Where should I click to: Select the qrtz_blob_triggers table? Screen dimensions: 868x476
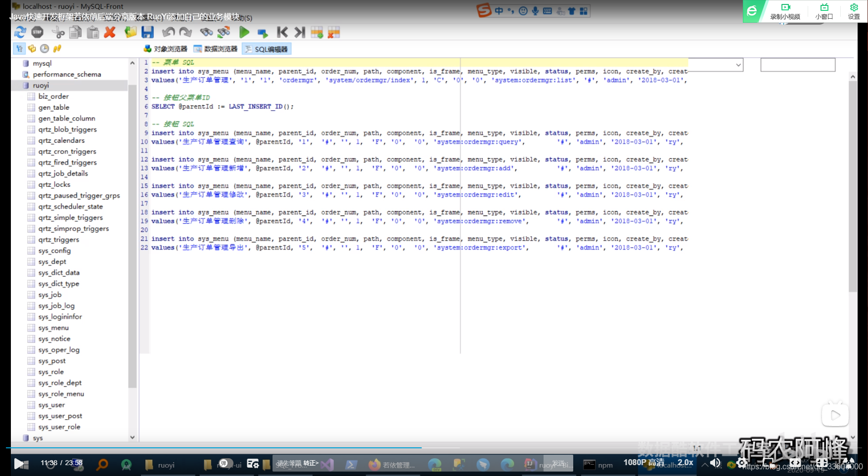[68, 130]
